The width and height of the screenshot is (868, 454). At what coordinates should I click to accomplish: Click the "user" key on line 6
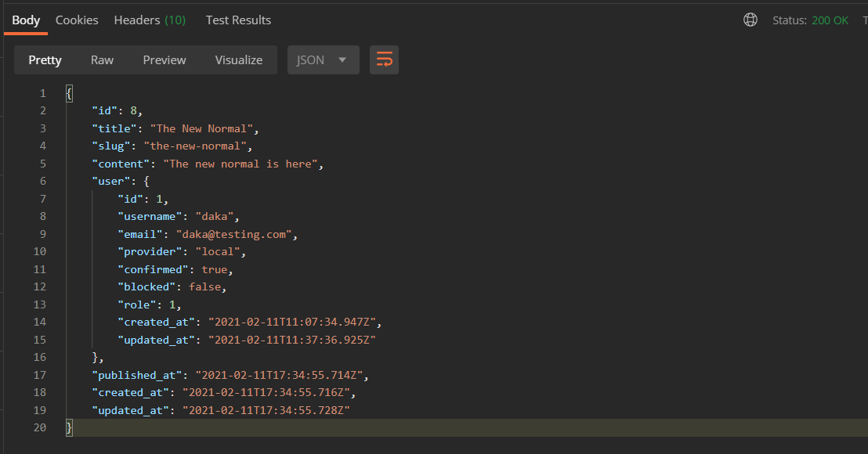(x=111, y=181)
